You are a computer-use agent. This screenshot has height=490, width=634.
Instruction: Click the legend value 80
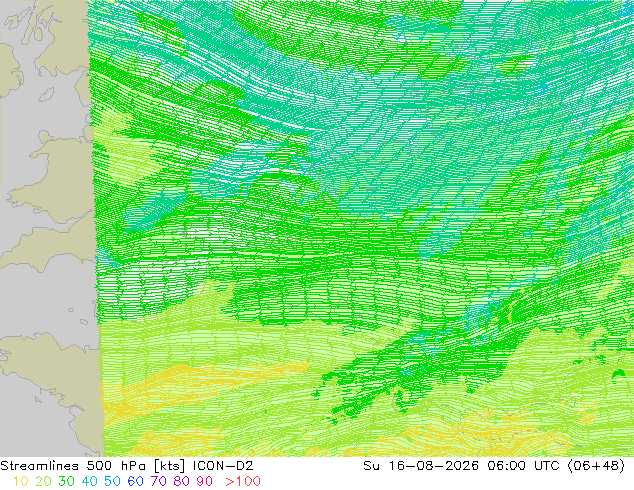click(x=182, y=481)
